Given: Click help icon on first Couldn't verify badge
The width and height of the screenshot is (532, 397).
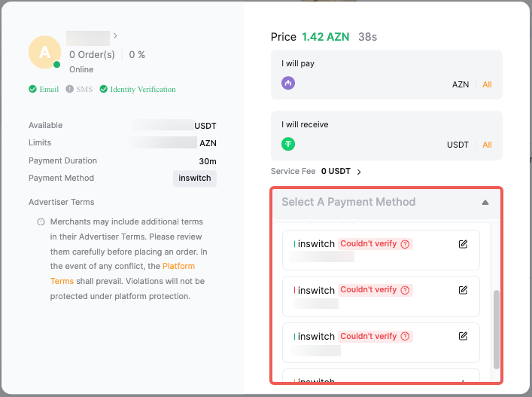Looking at the screenshot, I should [x=405, y=244].
